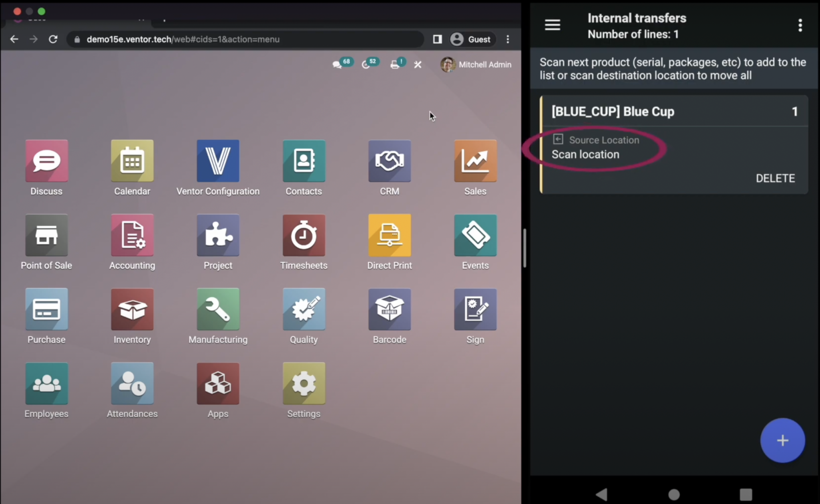Open conversations icon with 68 badge
This screenshot has width=820, height=504.
coord(342,63)
